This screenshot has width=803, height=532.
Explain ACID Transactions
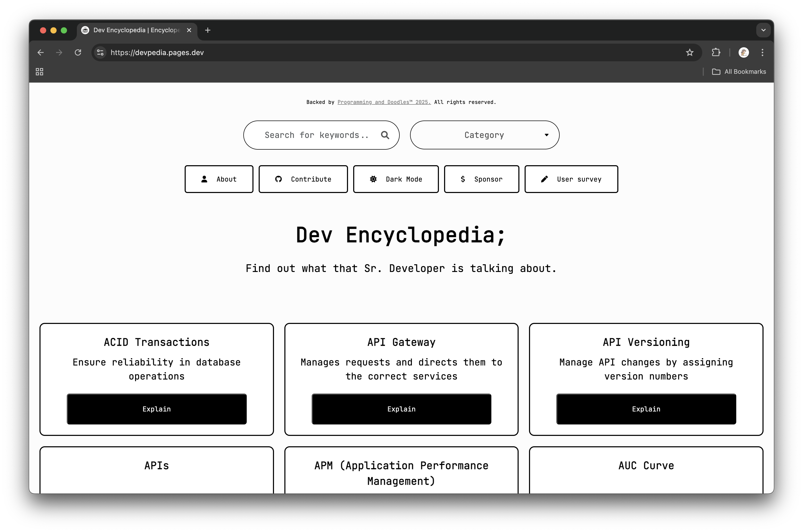click(x=157, y=409)
